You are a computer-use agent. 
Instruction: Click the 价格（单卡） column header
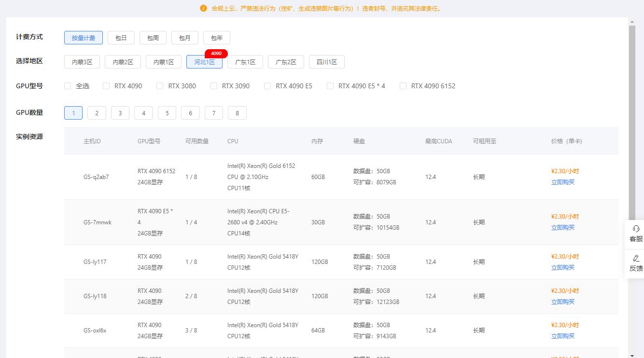click(567, 141)
